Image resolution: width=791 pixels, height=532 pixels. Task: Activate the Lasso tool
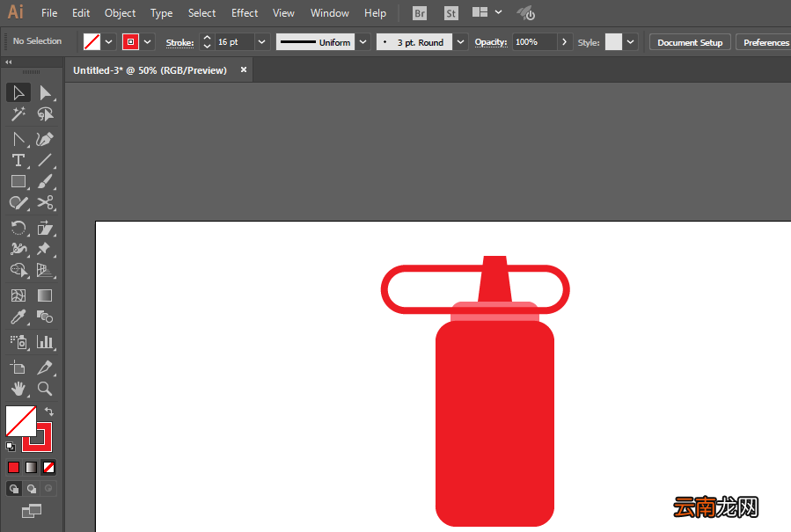point(45,114)
